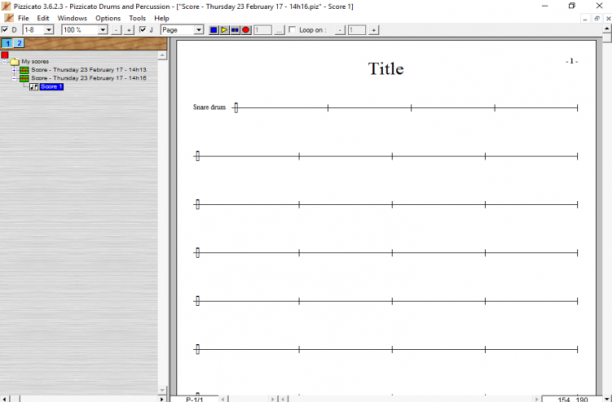Click the sidebar horizontal scroll left arrow
612x402 pixels.
click(5, 398)
